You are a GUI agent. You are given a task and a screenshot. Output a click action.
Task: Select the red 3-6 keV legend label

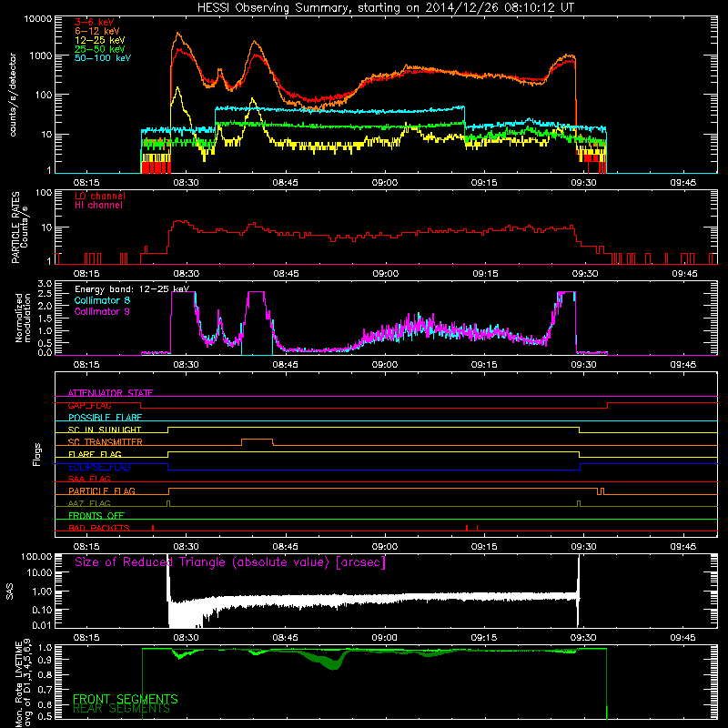coord(95,22)
